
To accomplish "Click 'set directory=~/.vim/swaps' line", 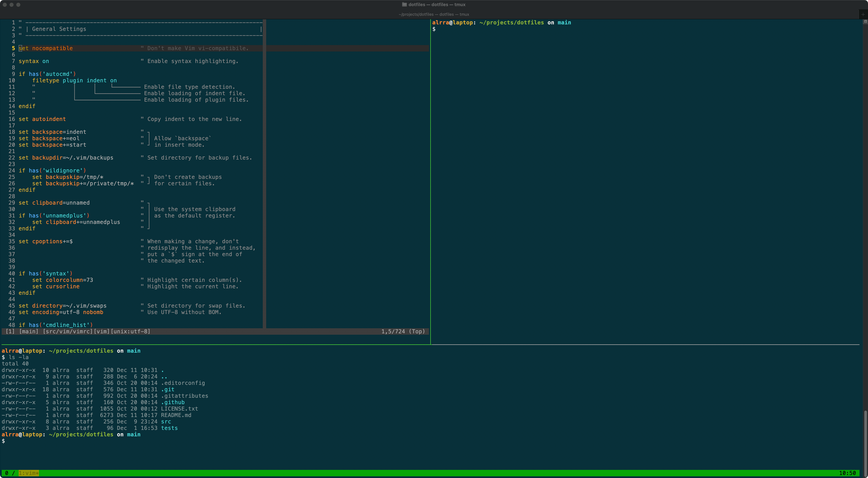I will coord(62,306).
